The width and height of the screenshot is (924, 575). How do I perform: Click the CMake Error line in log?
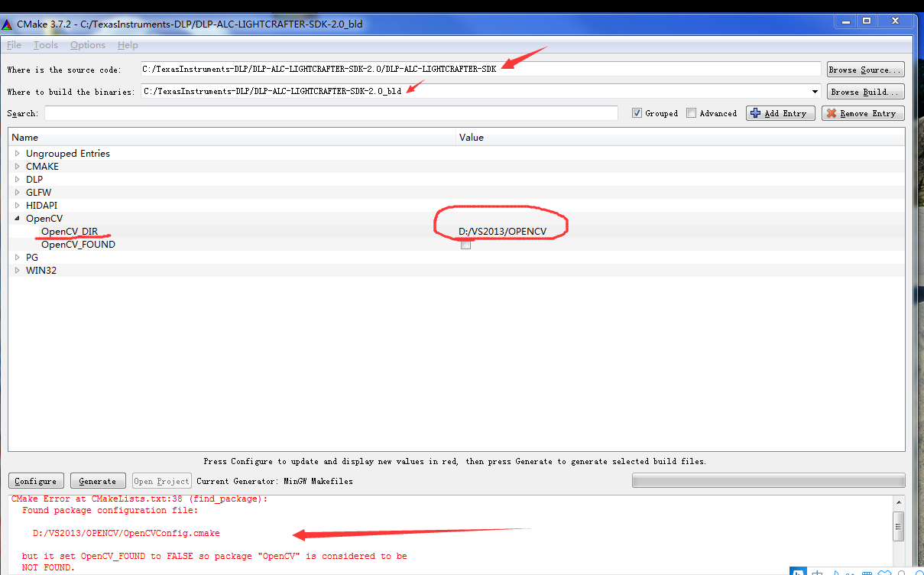click(x=139, y=499)
